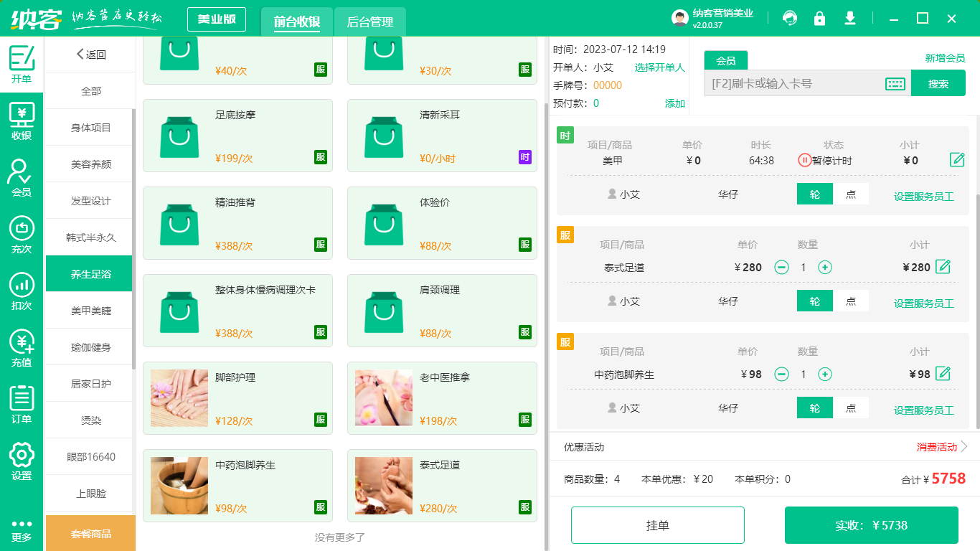980x551 pixels.
Task: Open the 订单 orders sidebar icon
Action: tap(21, 398)
